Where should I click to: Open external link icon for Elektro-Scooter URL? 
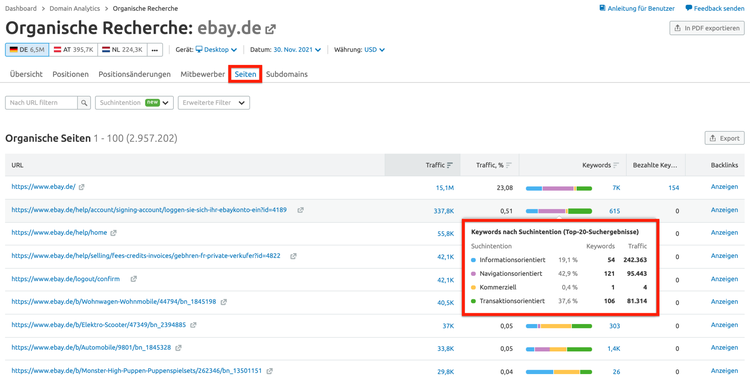pyautogui.click(x=193, y=325)
